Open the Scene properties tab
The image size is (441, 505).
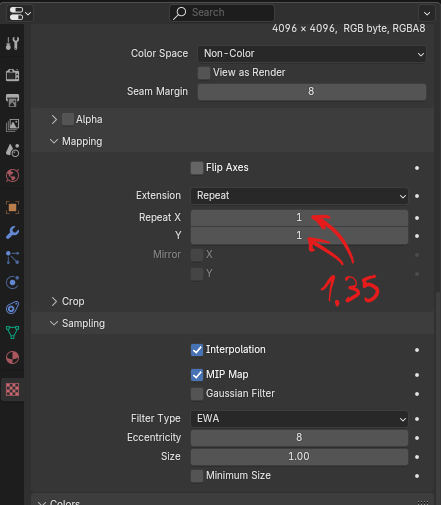[x=12, y=150]
